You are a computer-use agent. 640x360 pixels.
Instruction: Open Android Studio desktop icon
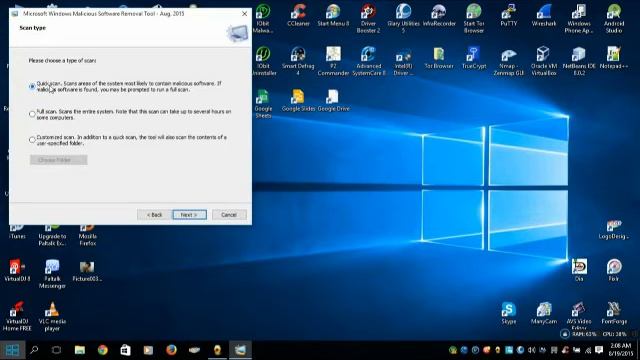[x=614, y=19]
